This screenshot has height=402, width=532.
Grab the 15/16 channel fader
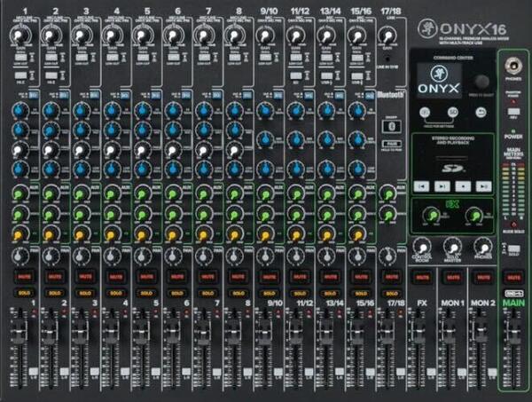point(356,334)
